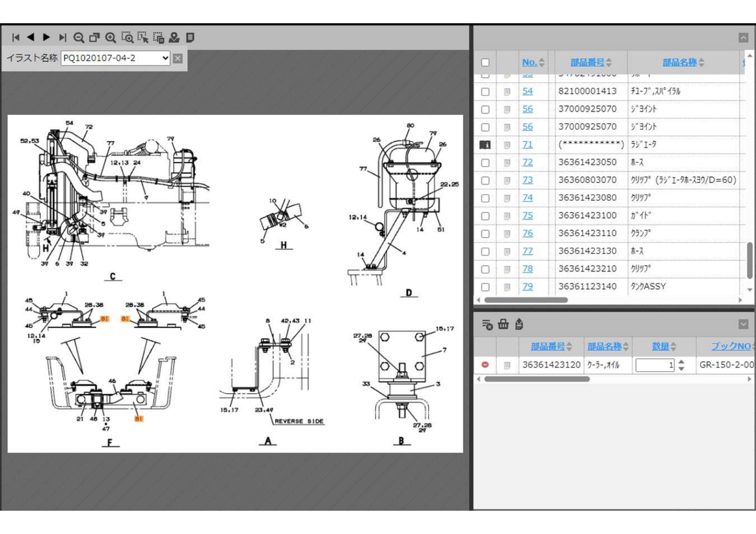Open the notes icon in diagram toolbar

[x=190, y=38]
